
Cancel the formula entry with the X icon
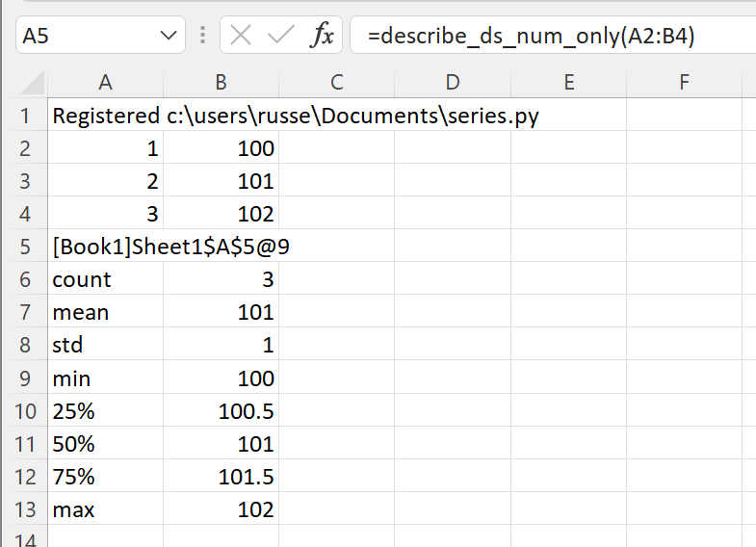tap(241, 36)
